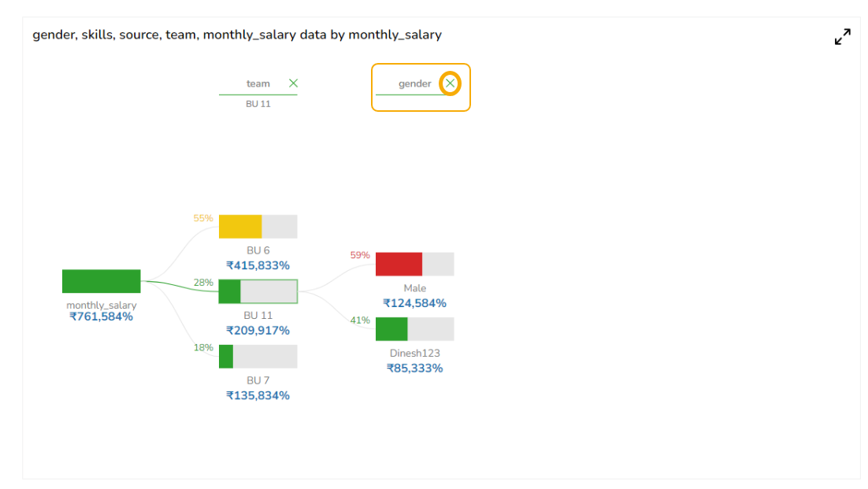Click the ₹209,917% value under BU 11
868x489 pixels.
[258, 331]
